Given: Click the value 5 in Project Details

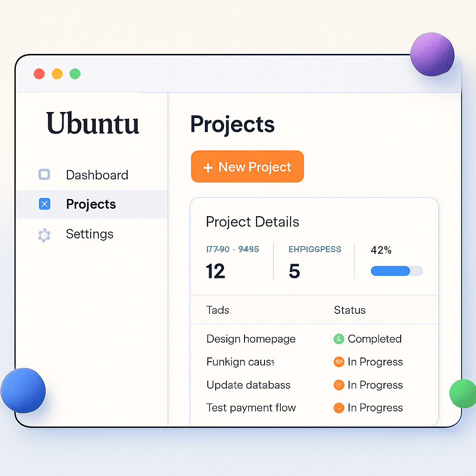Looking at the screenshot, I should pos(294,271).
